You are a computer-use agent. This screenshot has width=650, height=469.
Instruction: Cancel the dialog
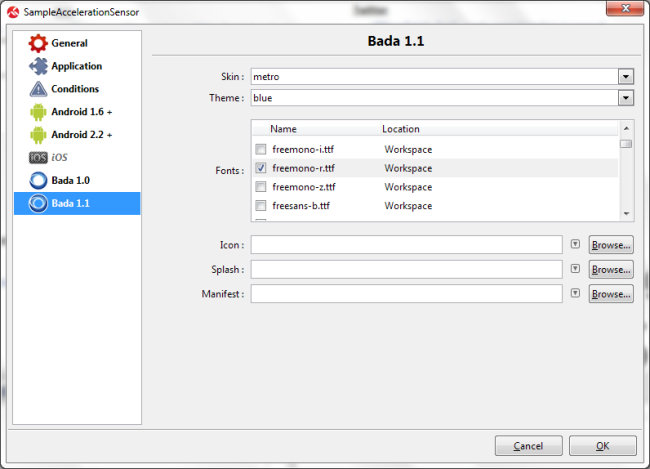pyautogui.click(x=529, y=446)
